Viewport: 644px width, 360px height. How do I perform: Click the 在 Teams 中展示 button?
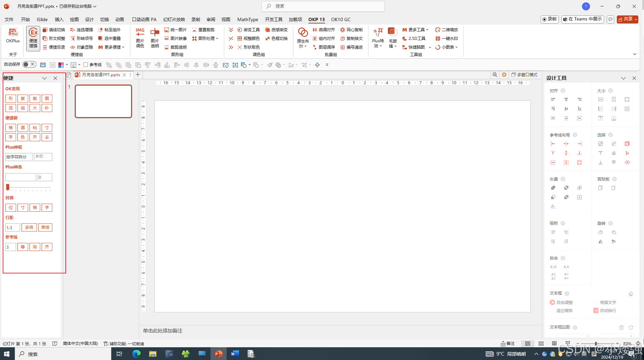pyautogui.click(x=583, y=19)
